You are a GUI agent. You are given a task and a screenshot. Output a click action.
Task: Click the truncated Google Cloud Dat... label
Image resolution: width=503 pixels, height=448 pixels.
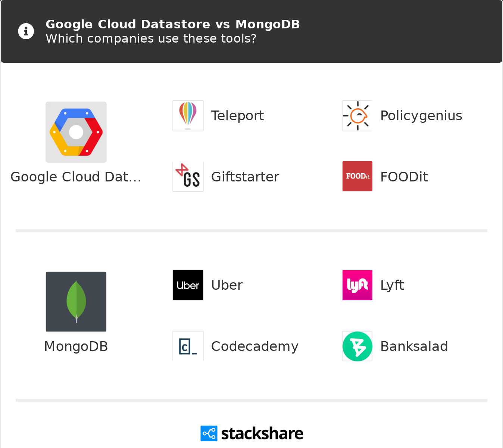pos(76,177)
